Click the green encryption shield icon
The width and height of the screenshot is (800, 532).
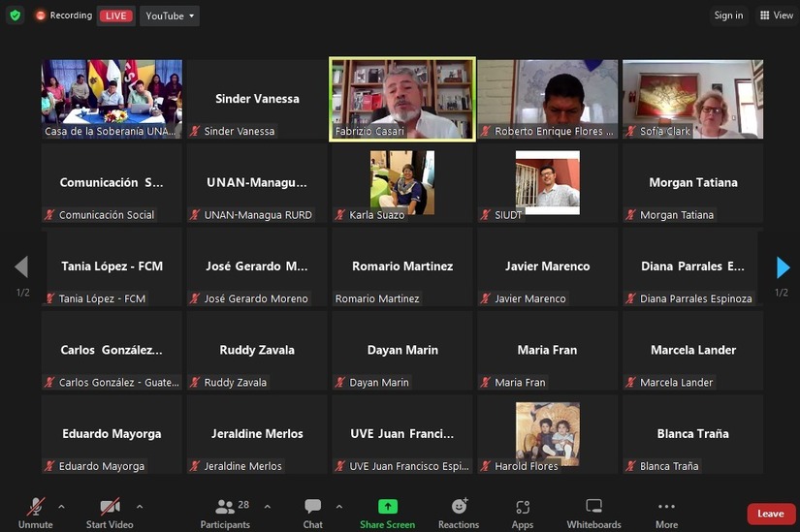[16, 16]
